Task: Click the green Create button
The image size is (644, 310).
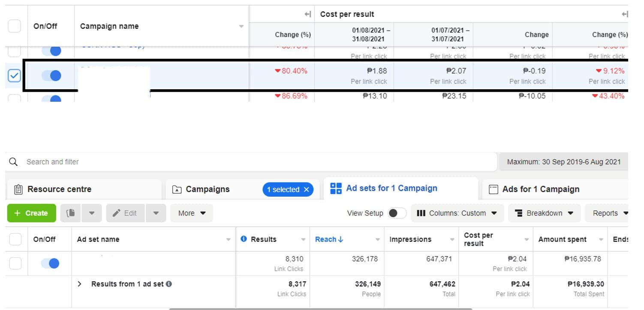Action: (31, 213)
